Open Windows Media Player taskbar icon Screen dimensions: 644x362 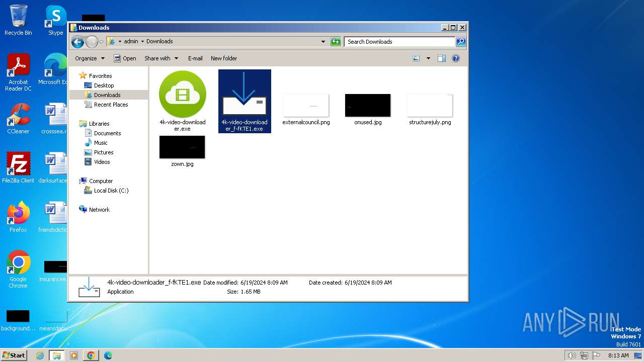pyautogui.click(x=73, y=355)
